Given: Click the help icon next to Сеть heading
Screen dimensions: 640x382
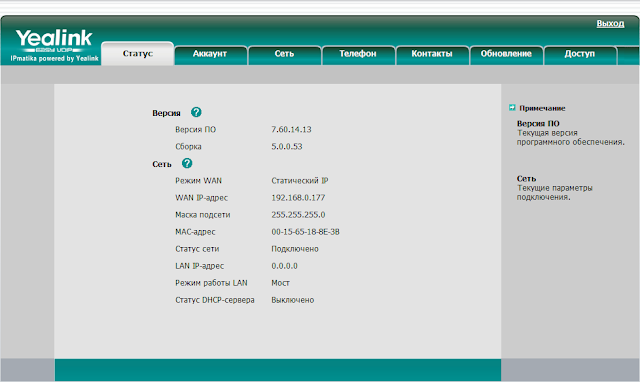Looking at the screenshot, I should (187, 163).
